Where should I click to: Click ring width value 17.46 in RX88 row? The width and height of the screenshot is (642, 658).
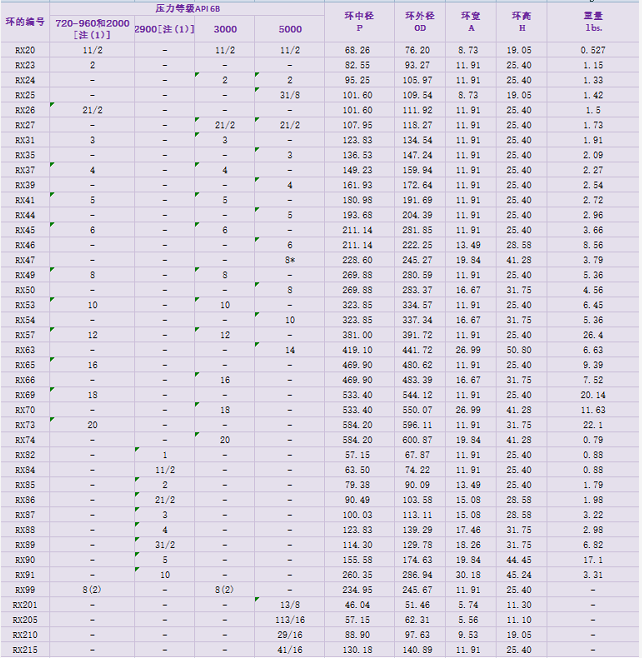click(x=468, y=530)
